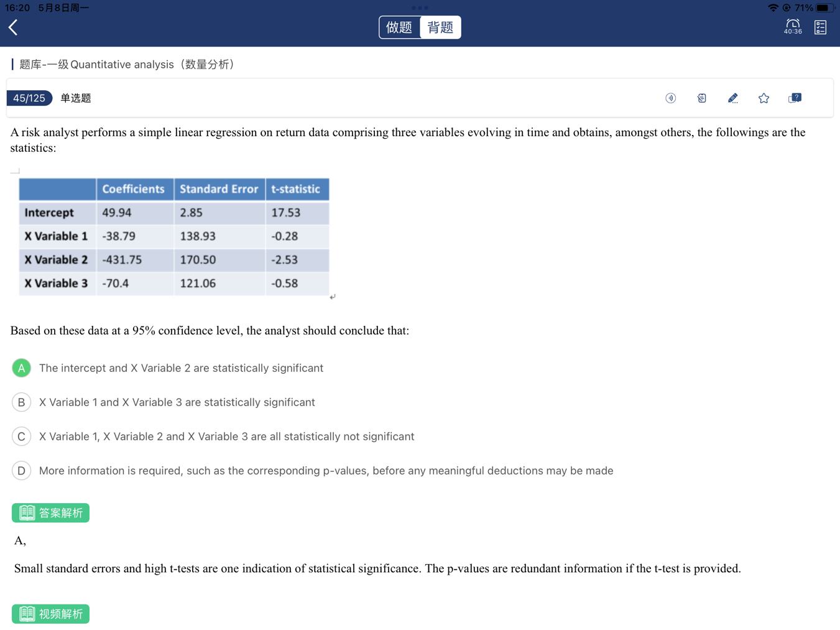
Task: Play question audio with speaker icon
Action: (670, 98)
